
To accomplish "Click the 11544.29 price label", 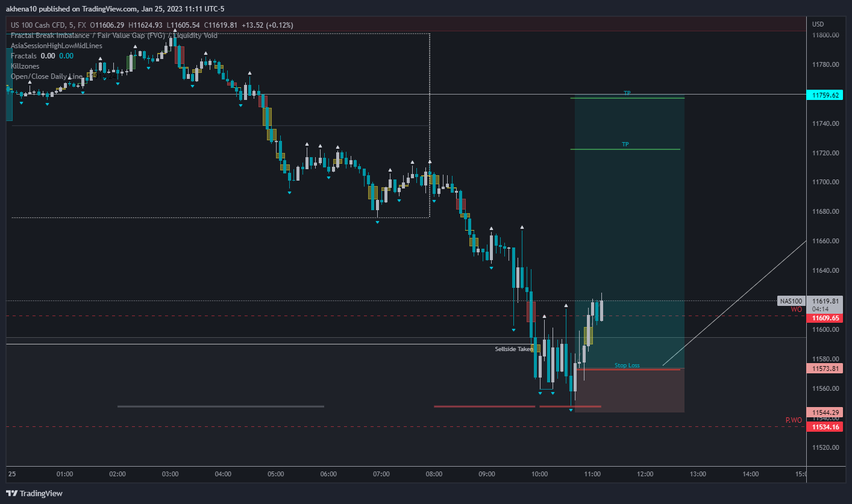I will pos(824,412).
